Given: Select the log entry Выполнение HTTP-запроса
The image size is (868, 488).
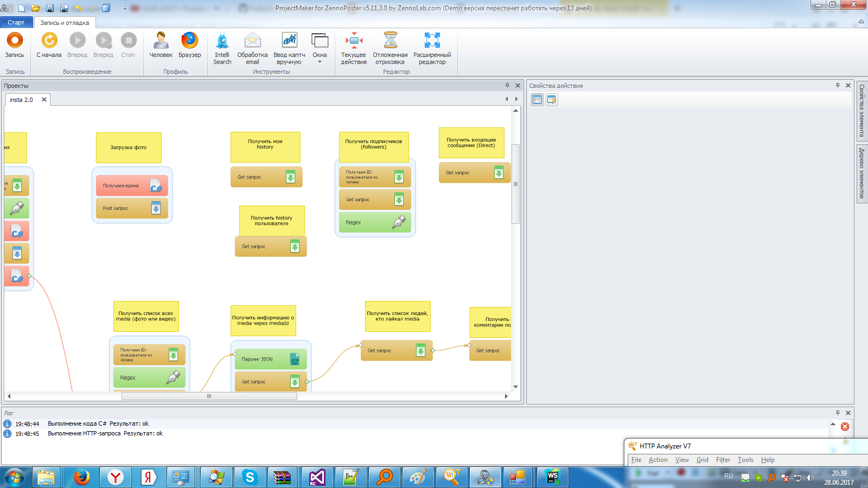Looking at the screenshot, I should click(x=416, y=434).
